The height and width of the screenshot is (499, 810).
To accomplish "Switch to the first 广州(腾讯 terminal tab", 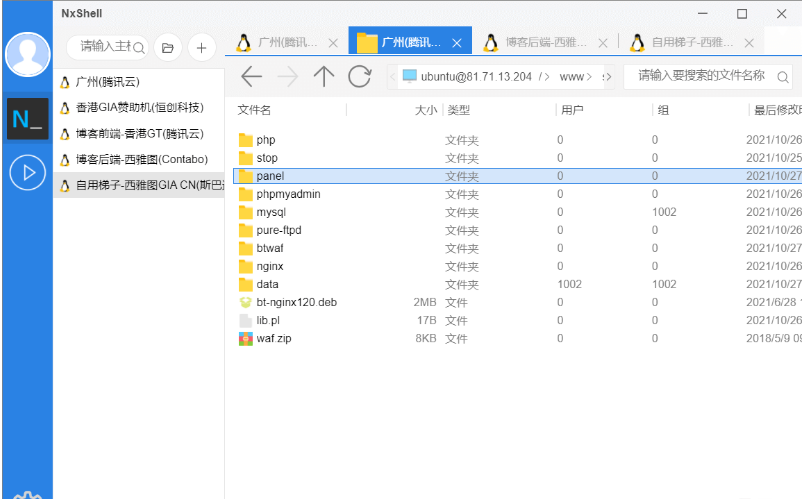I will [287, 42].
